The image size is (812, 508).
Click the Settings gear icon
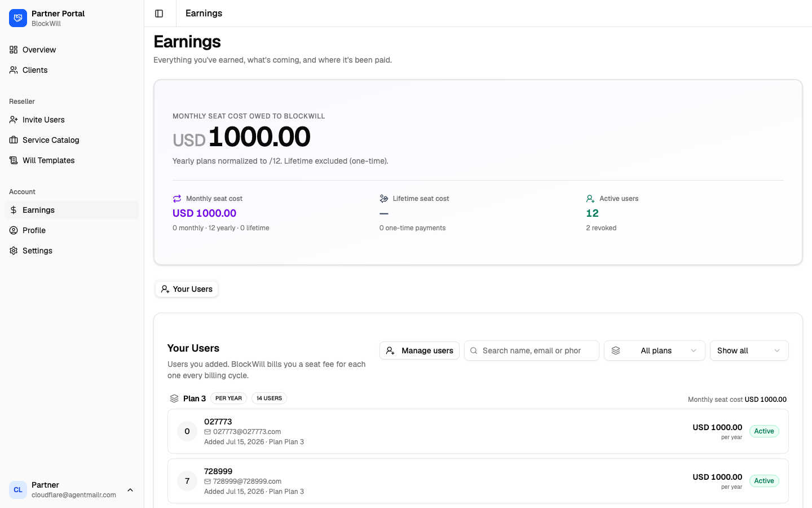14,251
